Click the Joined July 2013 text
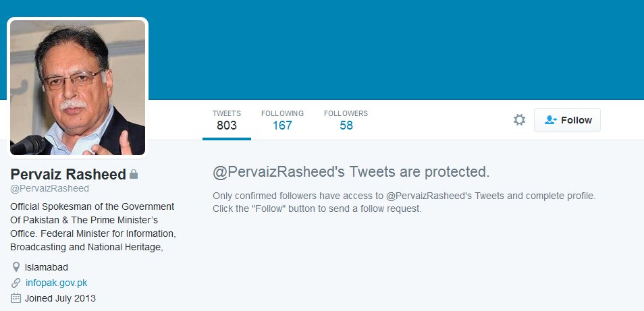This screenshot has width=644, height=311. [60, 298]
